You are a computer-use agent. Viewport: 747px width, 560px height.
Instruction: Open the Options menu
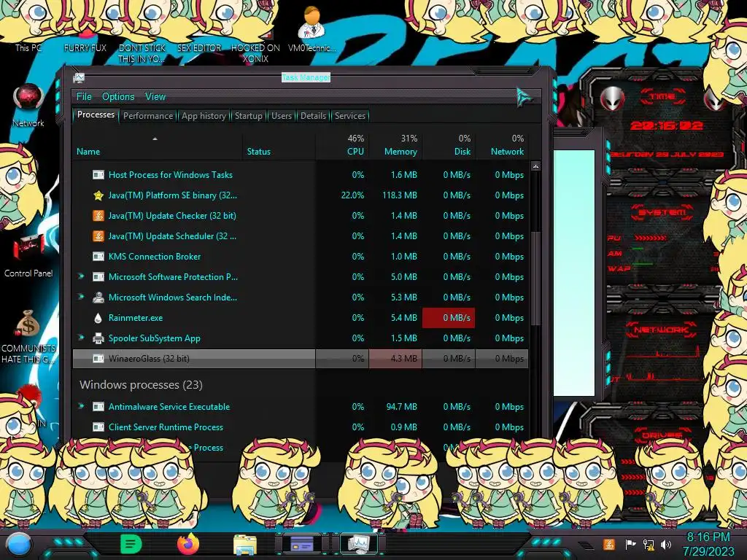click(x=118, y=97)
